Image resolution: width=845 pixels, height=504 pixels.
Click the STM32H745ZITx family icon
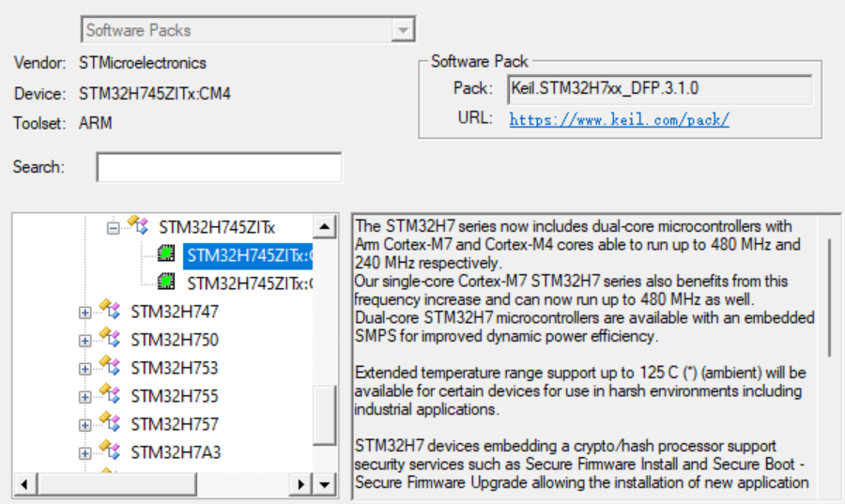click(x=138, y=225)
